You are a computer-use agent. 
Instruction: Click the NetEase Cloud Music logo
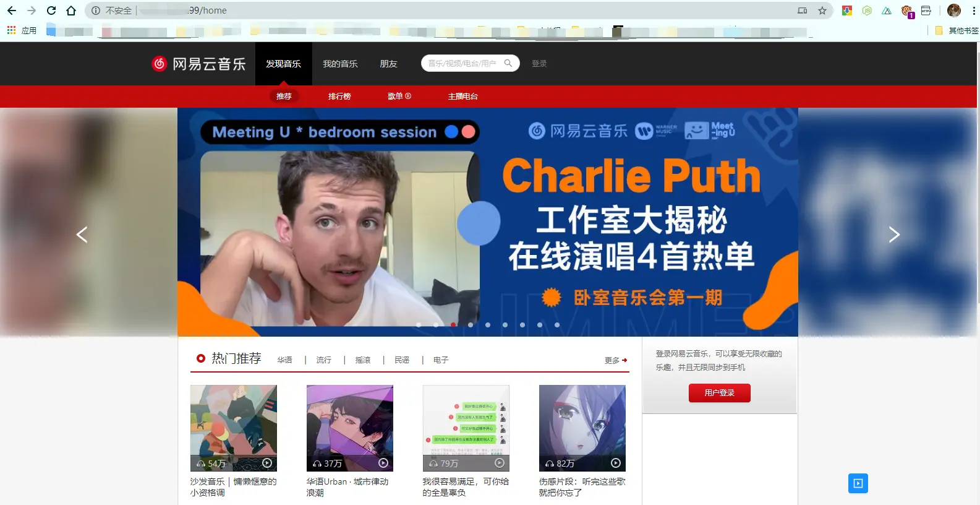[198, 64]
